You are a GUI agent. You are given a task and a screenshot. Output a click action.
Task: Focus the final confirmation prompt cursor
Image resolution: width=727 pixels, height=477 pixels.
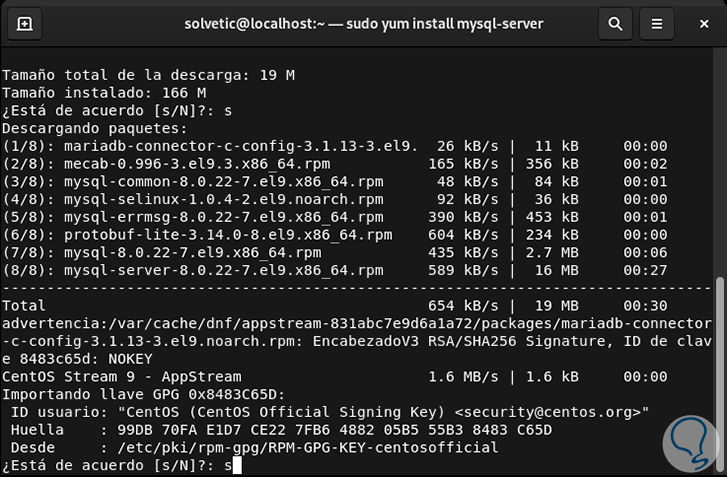(236, 465)
